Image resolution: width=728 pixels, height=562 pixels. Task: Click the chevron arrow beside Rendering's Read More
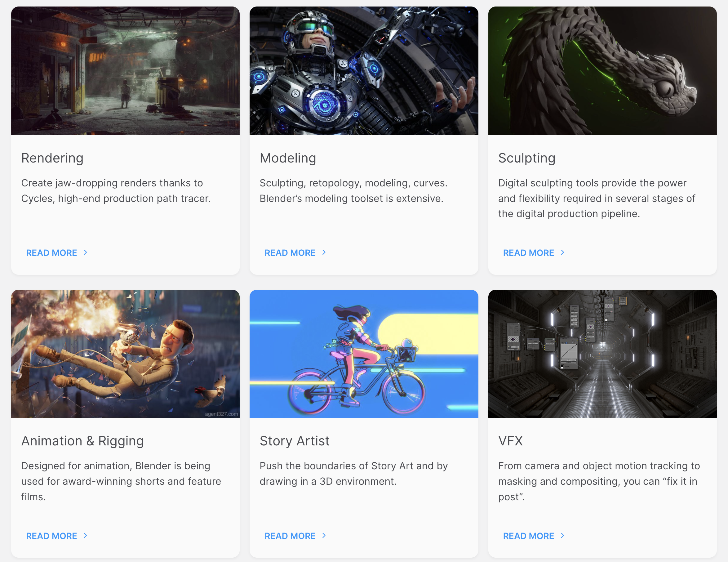pyautogui.click(x=85, y=252)
